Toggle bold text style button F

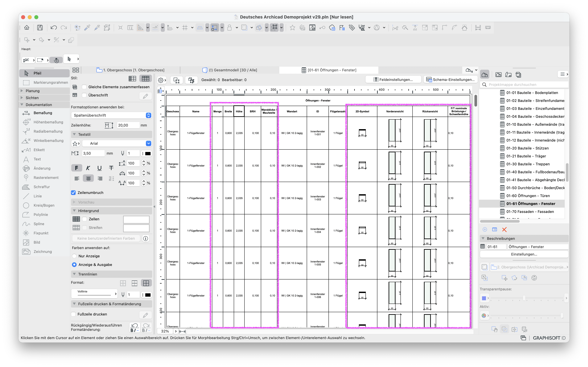76,168
